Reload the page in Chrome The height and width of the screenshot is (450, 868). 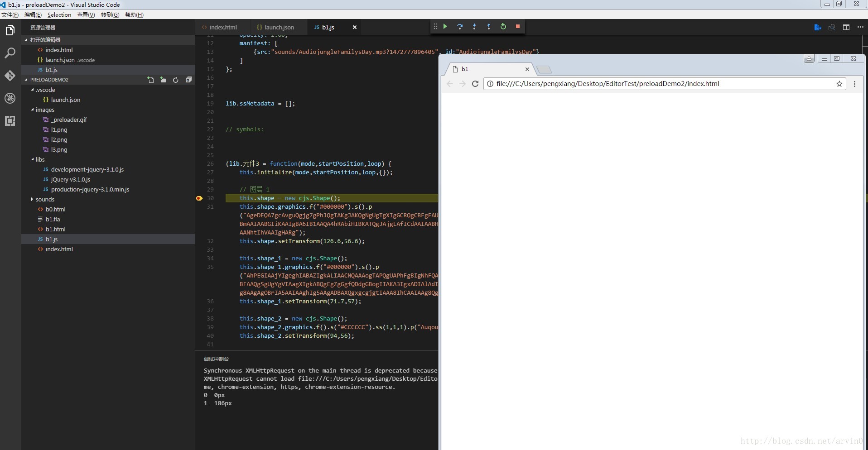[x=475, y=84]
